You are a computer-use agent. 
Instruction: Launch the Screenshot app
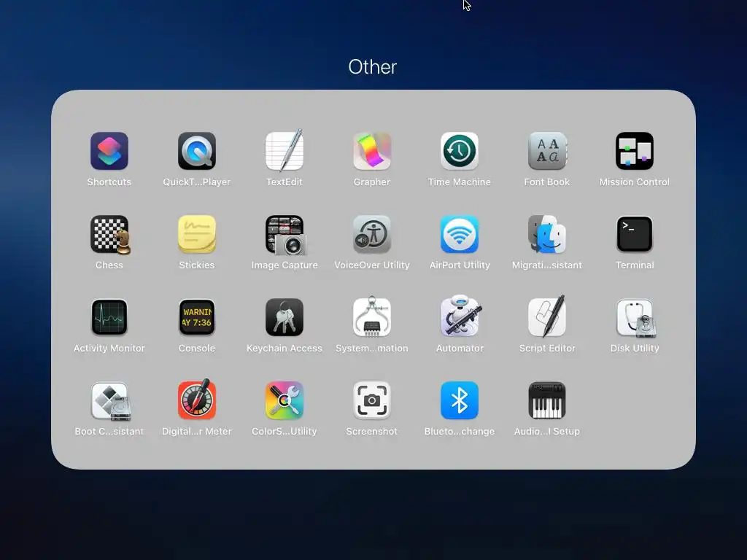tap(372, 400)
